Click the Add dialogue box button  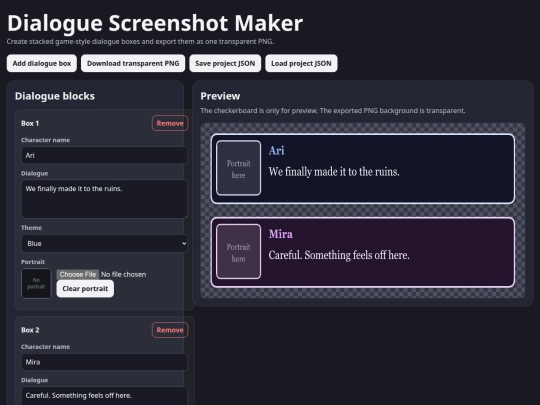click(42, 63)
